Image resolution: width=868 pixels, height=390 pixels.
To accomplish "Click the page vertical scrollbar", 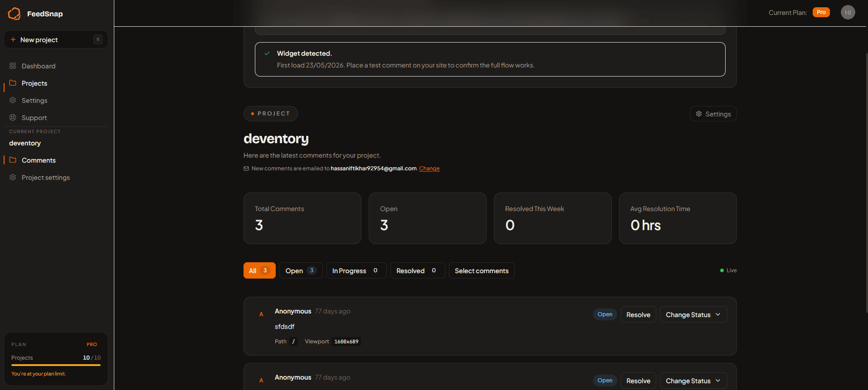I will (867, 183).
